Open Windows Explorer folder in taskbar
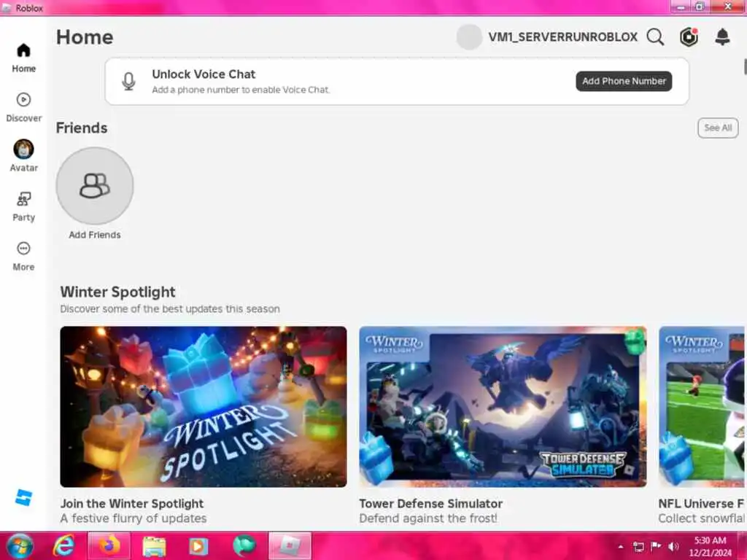This screenshot has width=747, height=560. [x=154, y=546]
